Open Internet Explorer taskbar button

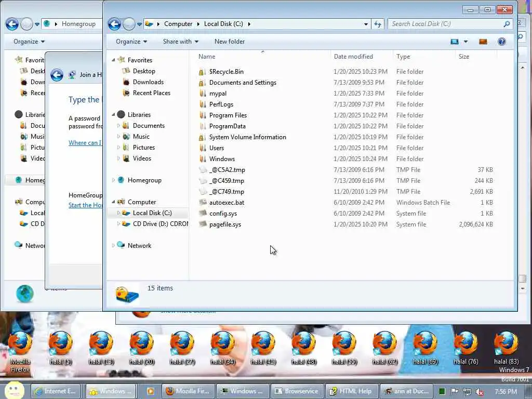coord(57,391)
